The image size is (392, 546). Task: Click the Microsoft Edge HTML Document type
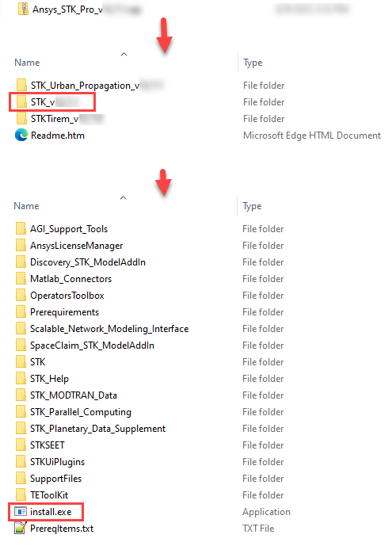[x=312, y=136]
